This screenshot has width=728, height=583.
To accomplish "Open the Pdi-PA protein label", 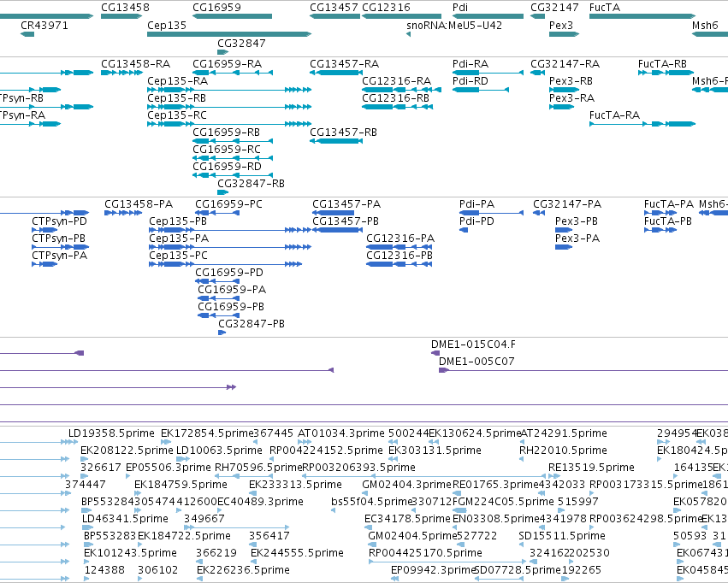I will pos(476,204).
